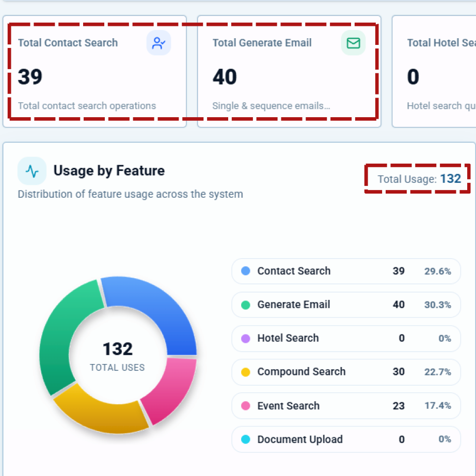Click the cyan Document Upload legend dot

[246, 439]
